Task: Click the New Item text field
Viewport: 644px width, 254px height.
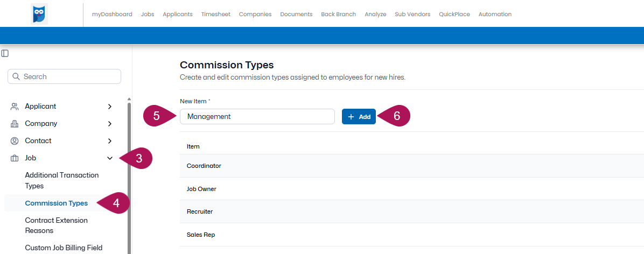Action: [257, 117]
